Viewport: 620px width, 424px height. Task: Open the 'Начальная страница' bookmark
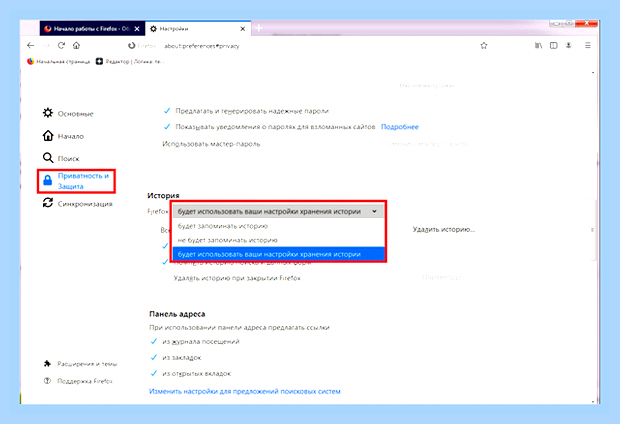point(59,61)
